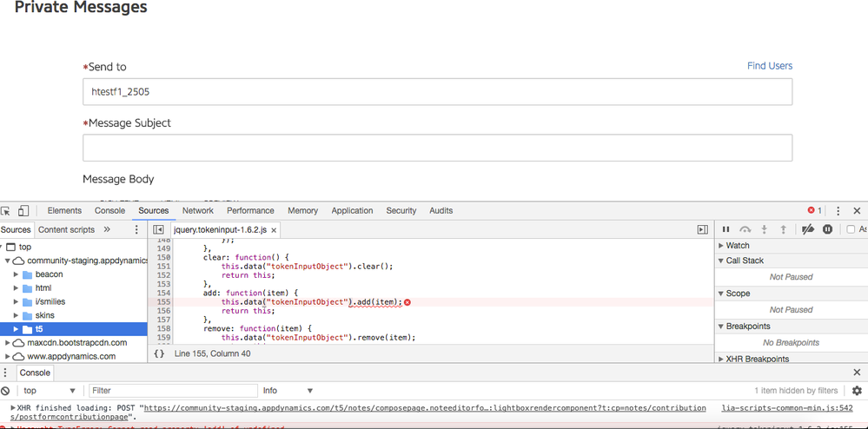This screenshot has width=868, height=429.
Task: Open Sources navigator three-dot menu
Action: pos(136,229)
